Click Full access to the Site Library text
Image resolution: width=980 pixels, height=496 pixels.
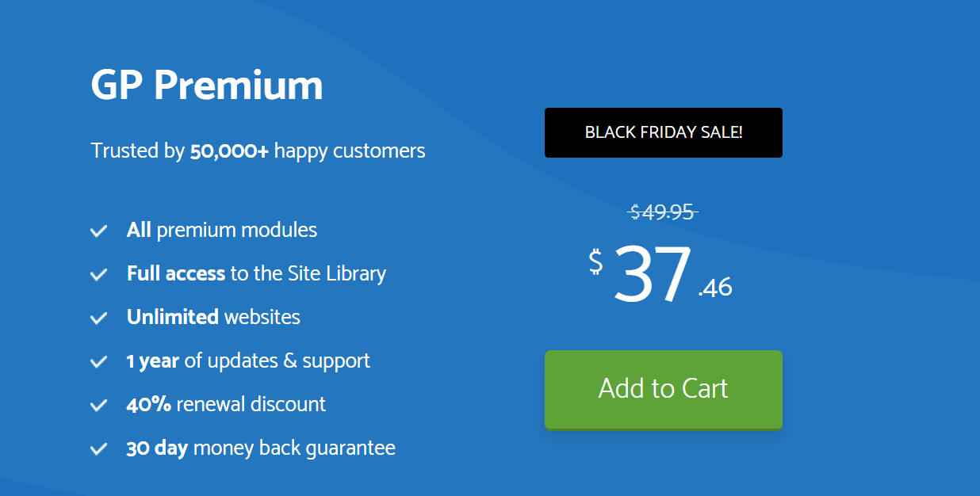point(256,274)
